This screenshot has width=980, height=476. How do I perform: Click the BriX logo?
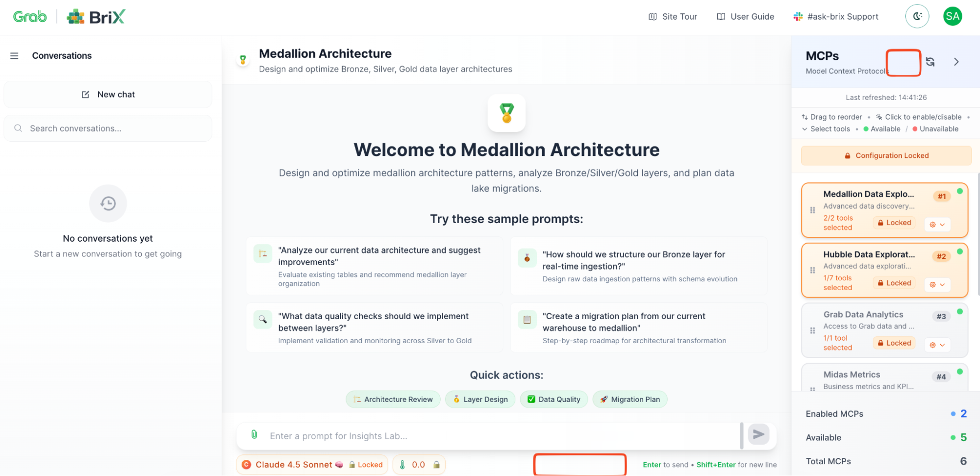[x=97, y=17]
